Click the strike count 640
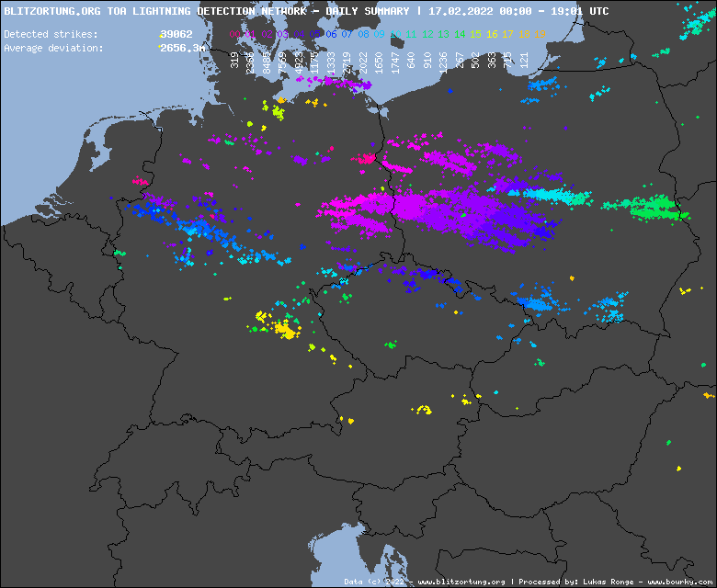This screenshot has width=717, height=588. (411, 61)
